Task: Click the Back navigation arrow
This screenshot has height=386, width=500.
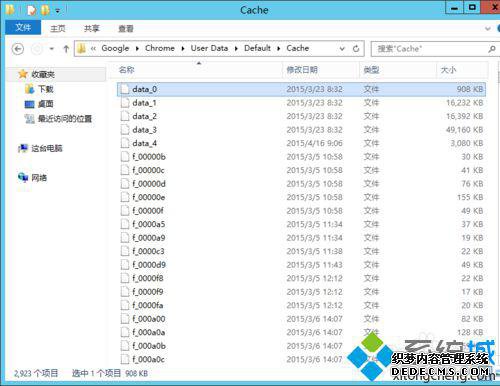Action: [18, 49]
